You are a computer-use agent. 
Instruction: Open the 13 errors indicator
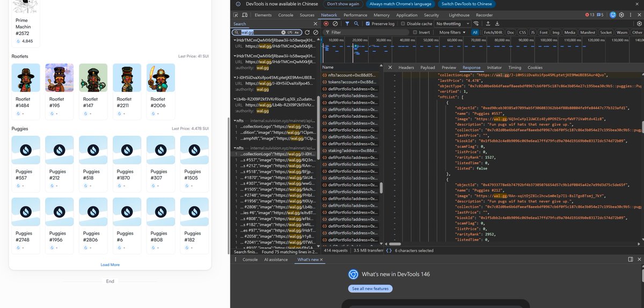[589, 15]
